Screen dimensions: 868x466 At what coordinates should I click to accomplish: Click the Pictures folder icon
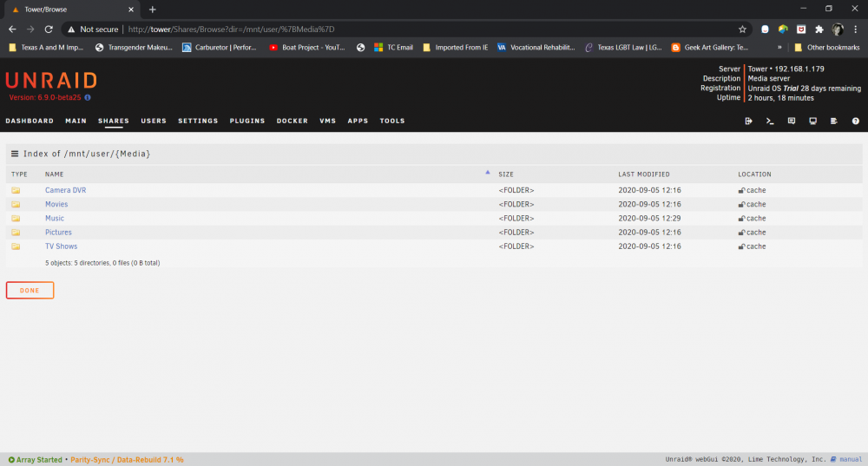[x=16, y=233]
